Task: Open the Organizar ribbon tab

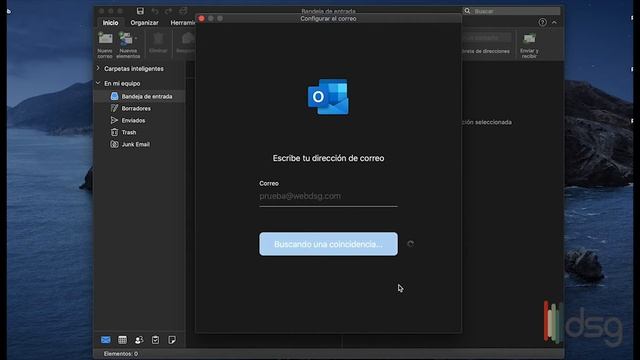Action: (x=144, y=23)
